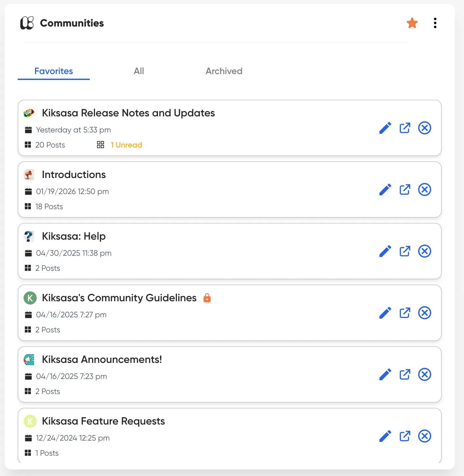Open Kiksasa's Community Guidelines externally
Image resolution: width=464 pixels, height=476 pixels.
pos(405,313)
